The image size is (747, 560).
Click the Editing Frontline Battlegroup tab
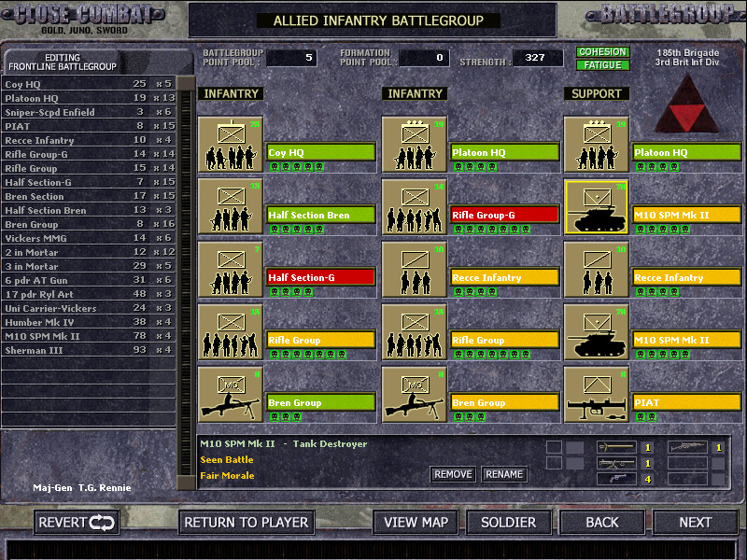pyautogui.click(x=63, y=62)
